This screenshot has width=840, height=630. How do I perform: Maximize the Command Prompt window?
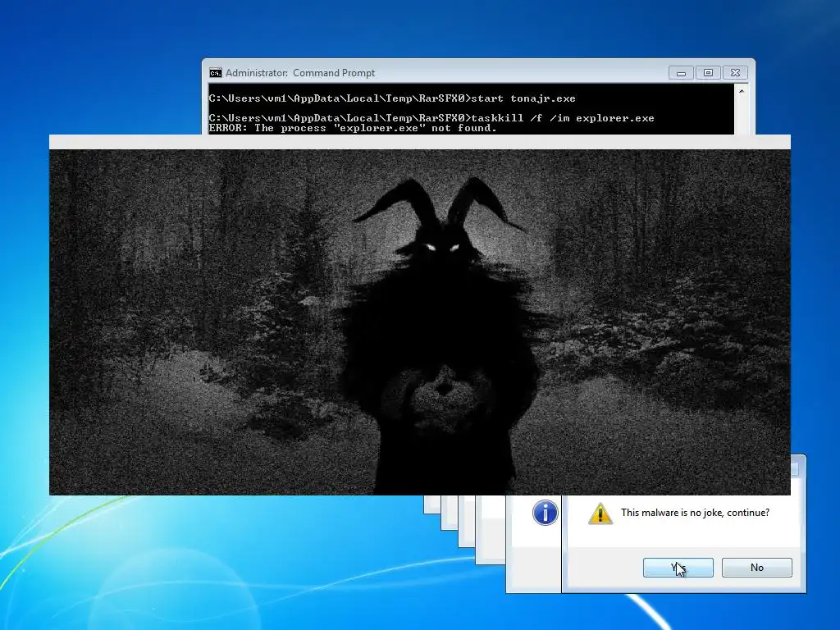[x=708, y=73]
